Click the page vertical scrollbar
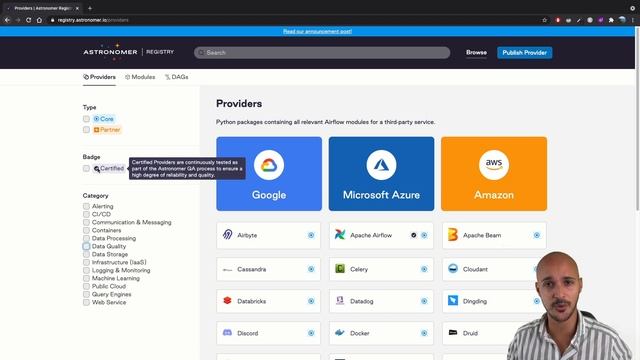This screenshot has height=360, width=640. pyautogui.click(x=637, y=119)
